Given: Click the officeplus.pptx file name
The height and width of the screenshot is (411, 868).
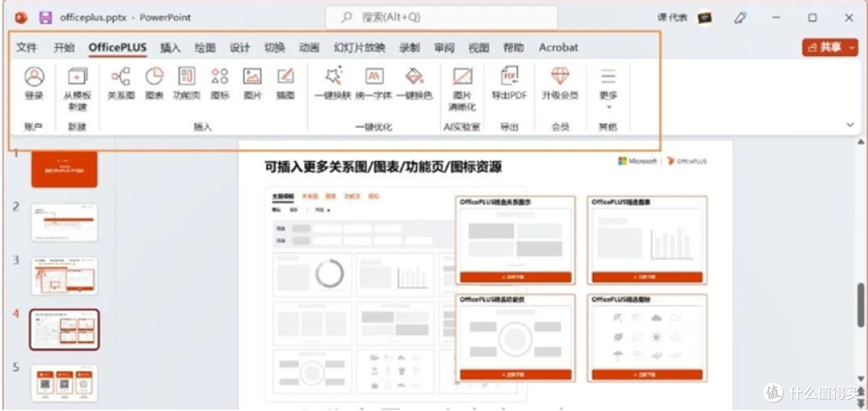Looking at the screenshot, I should pyautogui.click(x=93, y=18).
